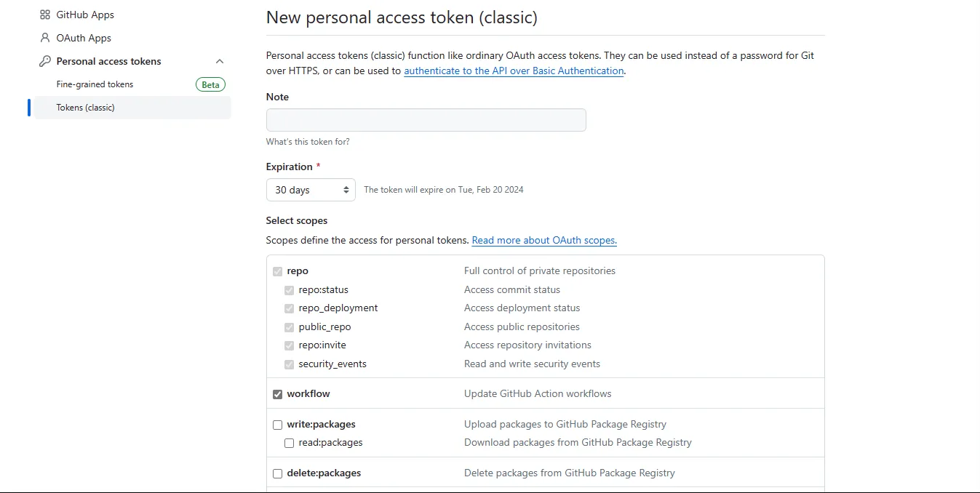Click the Beta badge next to Fine-grained tokens
980x493 pixels.
click(210, 84)
